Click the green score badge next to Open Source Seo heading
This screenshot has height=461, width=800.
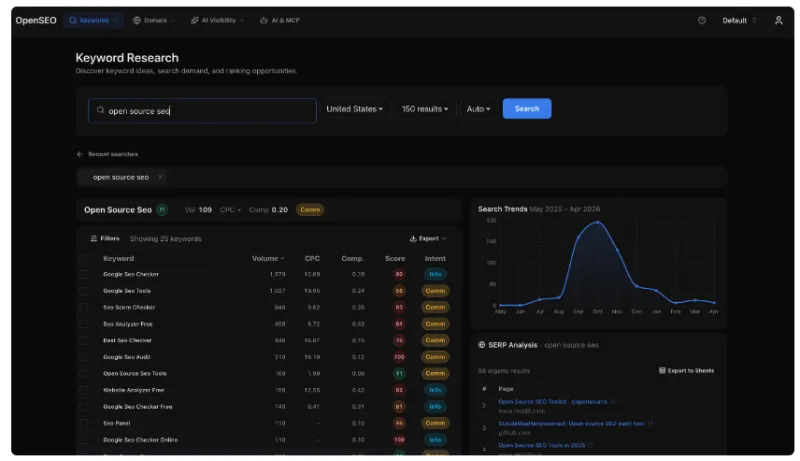click(162, 210)
